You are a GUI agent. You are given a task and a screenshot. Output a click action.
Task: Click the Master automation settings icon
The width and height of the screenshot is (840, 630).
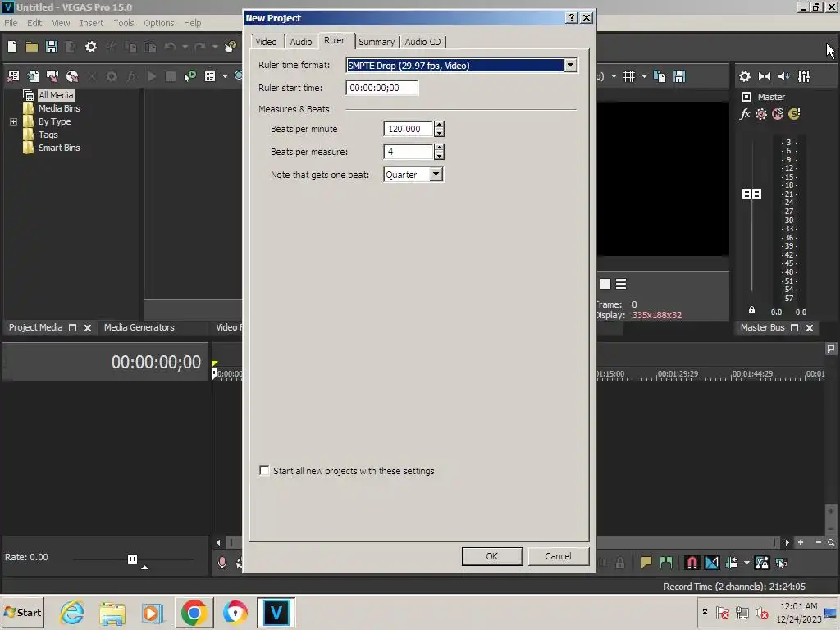(x=761, y=113)
